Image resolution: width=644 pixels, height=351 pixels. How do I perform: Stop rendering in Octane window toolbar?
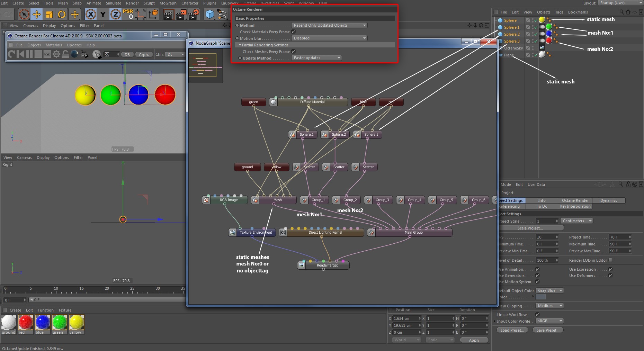[38, 54]
